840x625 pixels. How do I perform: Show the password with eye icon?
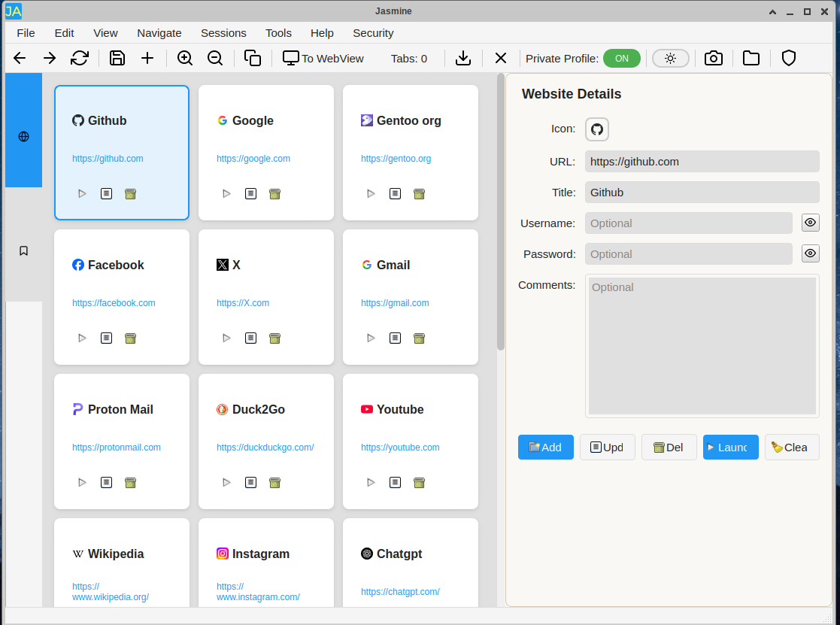point(810,253)
